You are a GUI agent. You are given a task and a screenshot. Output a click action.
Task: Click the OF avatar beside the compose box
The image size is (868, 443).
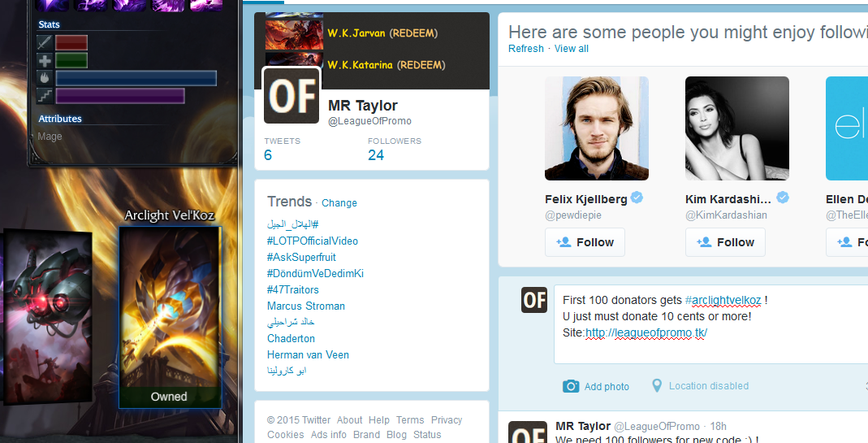(534, 300)
